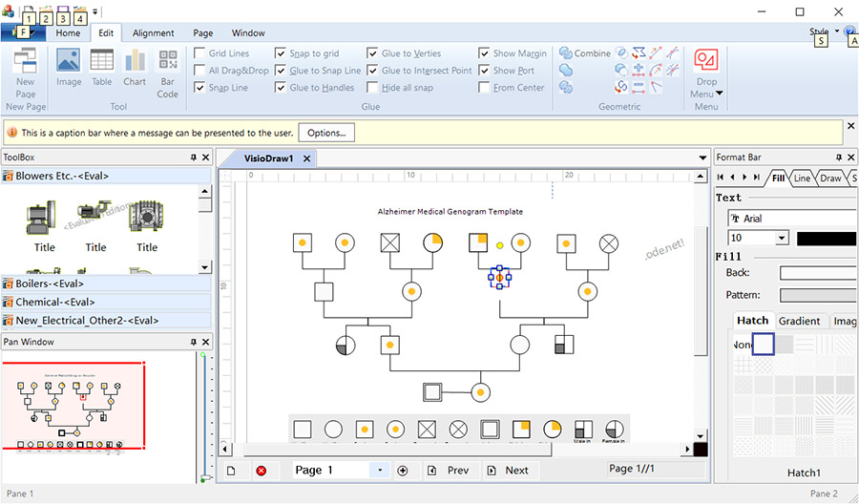
Task: Pin the Pan Window panel
Action: point(194,342)
